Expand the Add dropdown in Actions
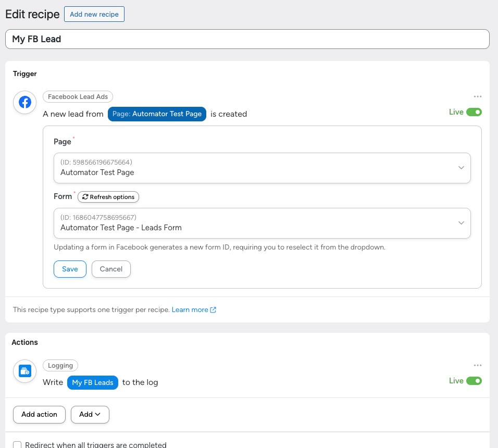Screen dimensions: 498x448 tap(90, 415)
